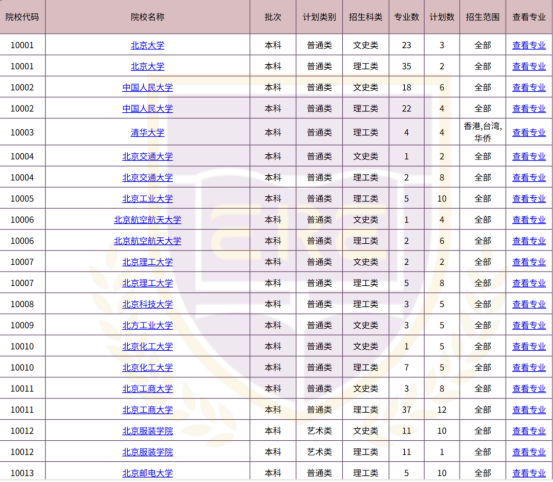The height and width of the screenshot is (482, 553).
Task: Open the 北方工业大学 link
Action: [x=147, y=325]
